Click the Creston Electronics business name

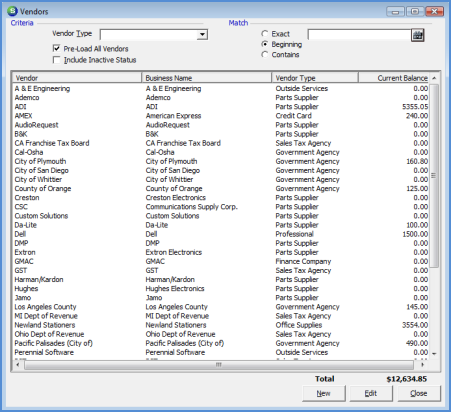[x=176, y=198]
